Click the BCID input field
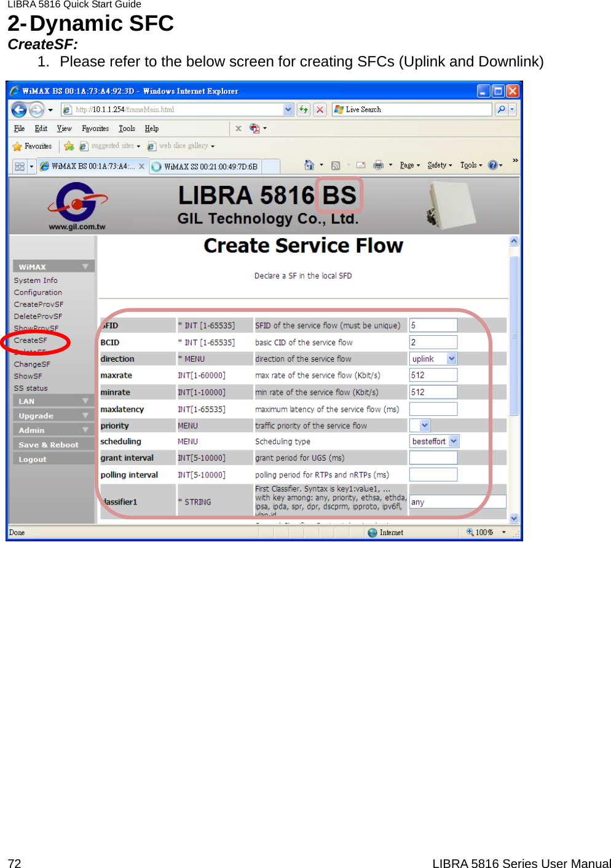Viewport: 611px width, 868px height. pyautogui.click(x=433, y=342)
